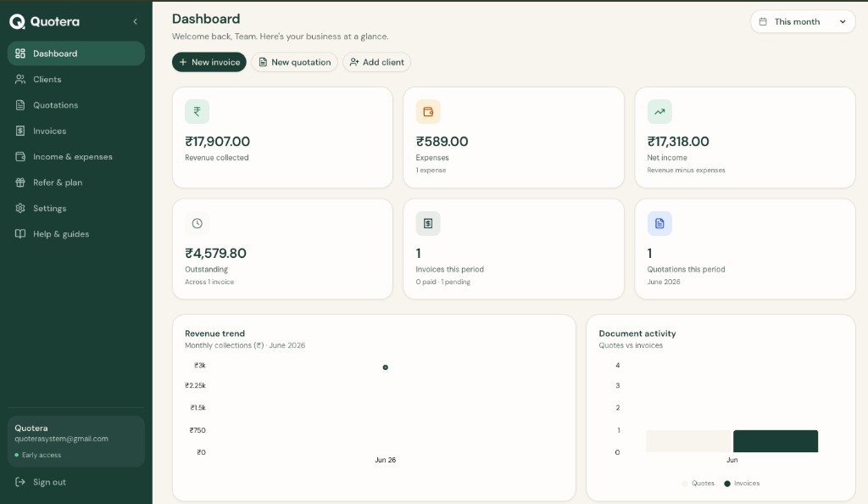This screenshot has height=504, width=868.
Task: Click the Income & expenses wallet icon in sidebar
Action: pos(20,157)
